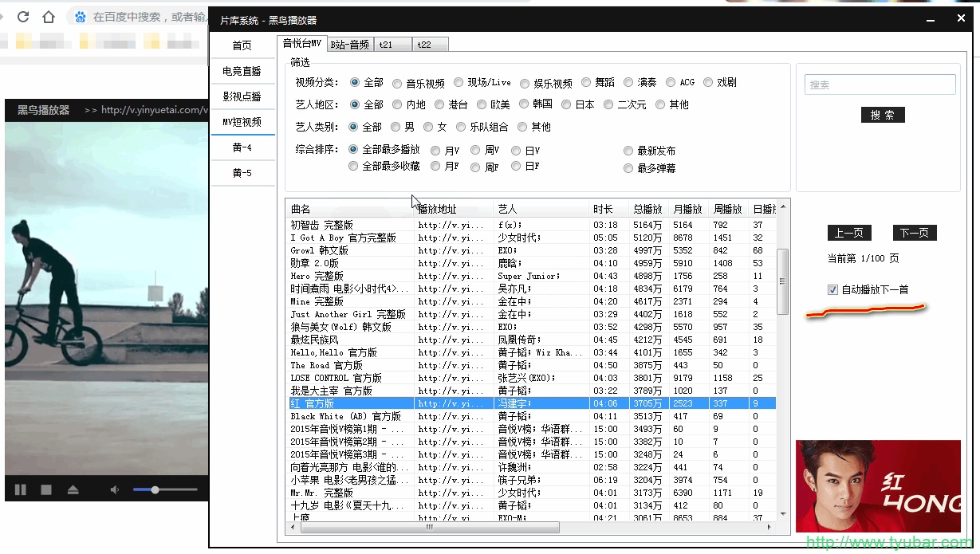Image resolution: width=980 pixels, height=554 pixels.
Task: Select row 2015年音悦V榜第1期
Action: coord(532,429)
